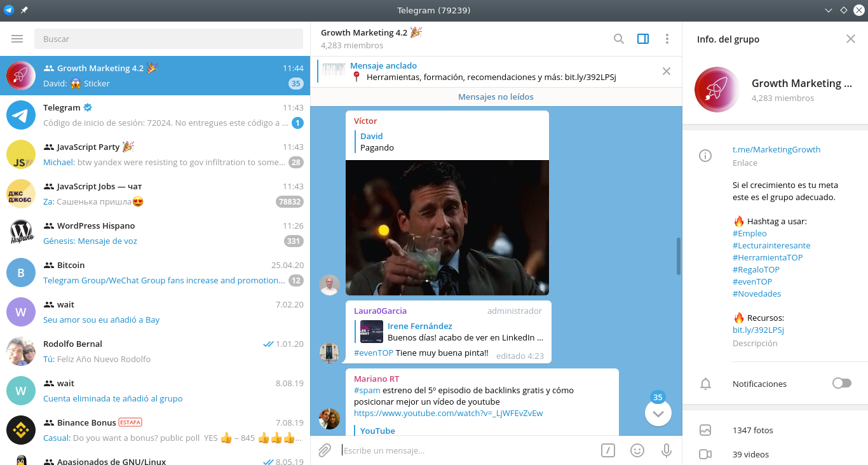Open the Binance Bonus chat
The image size is (868, 465).
pyautogui.click(x=155, y=430)
